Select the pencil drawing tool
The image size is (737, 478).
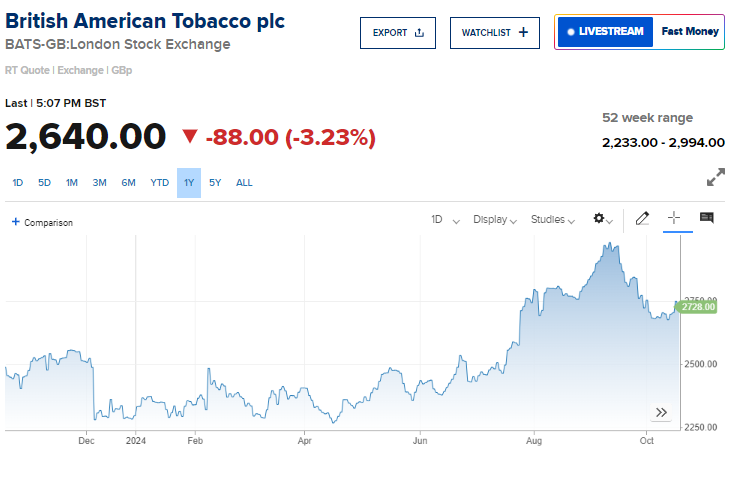642,219
